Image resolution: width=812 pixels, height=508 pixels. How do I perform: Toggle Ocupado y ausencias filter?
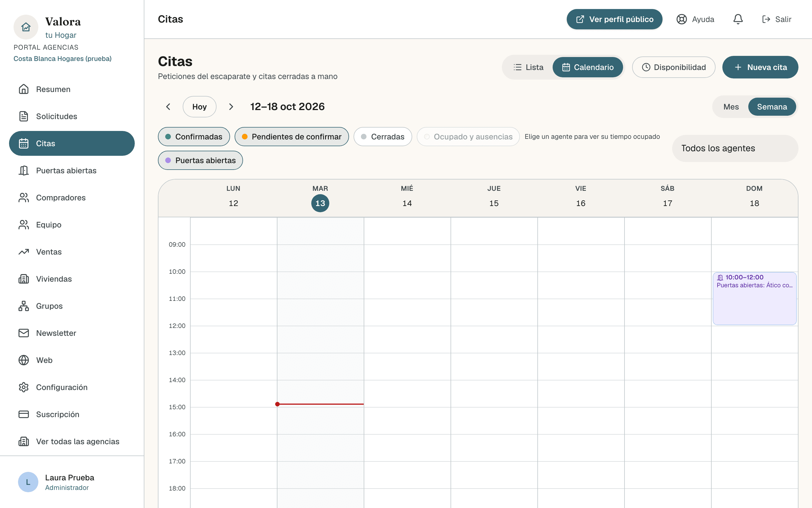point(468,137)
